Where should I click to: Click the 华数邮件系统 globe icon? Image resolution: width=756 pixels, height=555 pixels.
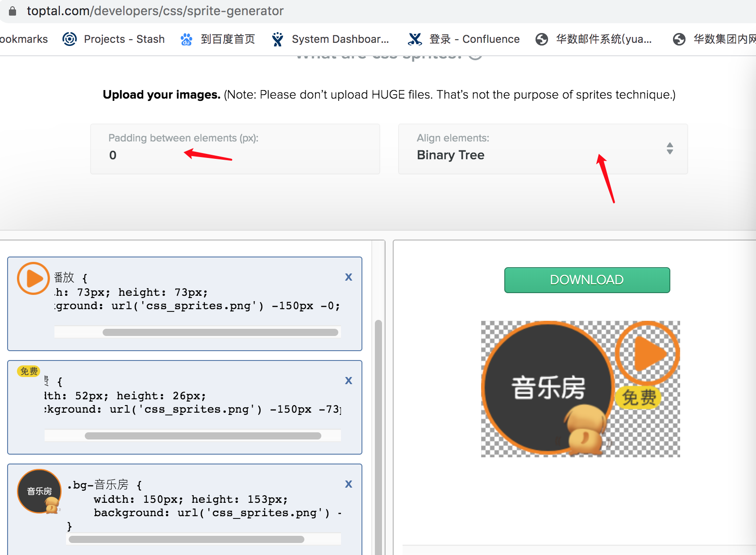point(541,39)
